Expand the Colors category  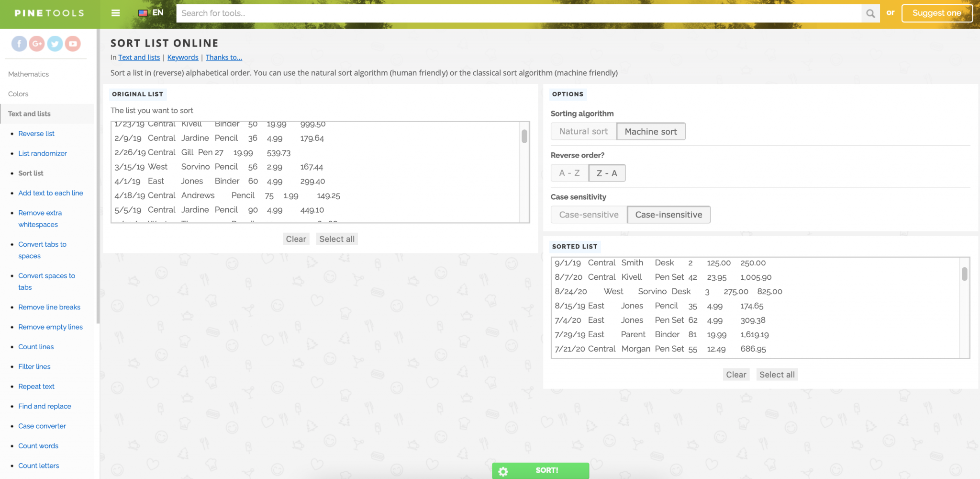18,94
